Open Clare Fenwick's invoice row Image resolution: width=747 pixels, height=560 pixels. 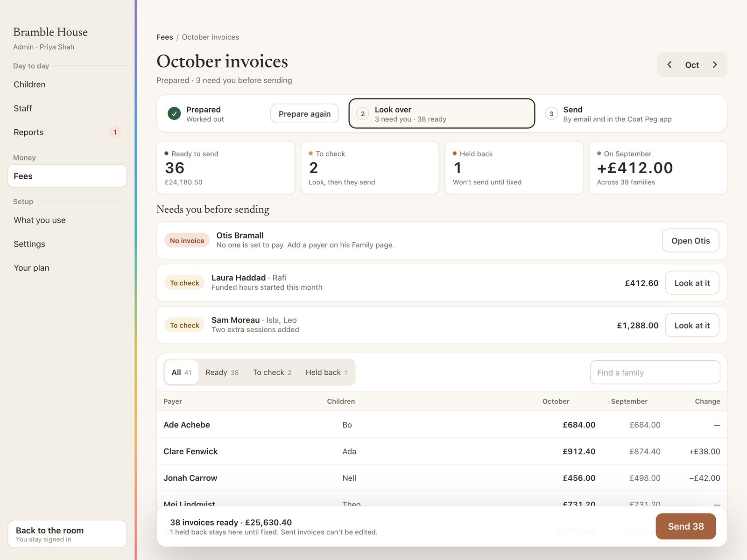442,451
